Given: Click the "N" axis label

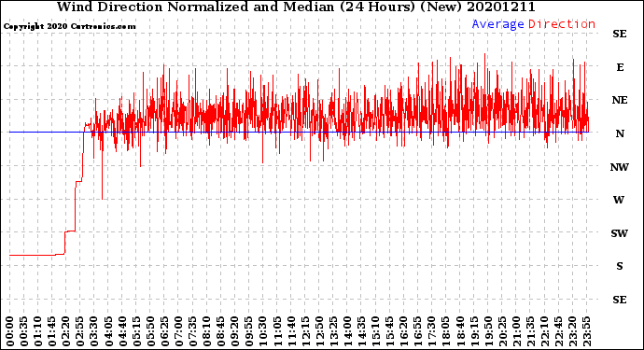Looking at the screenshot, I should [620, 133].
